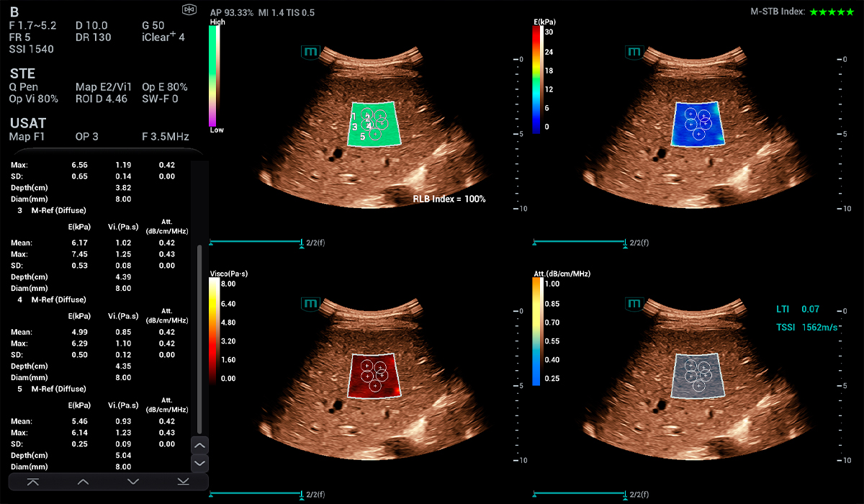
Task: Click the probe icon beside the B-mode parameters
Action: pos(189,10)
